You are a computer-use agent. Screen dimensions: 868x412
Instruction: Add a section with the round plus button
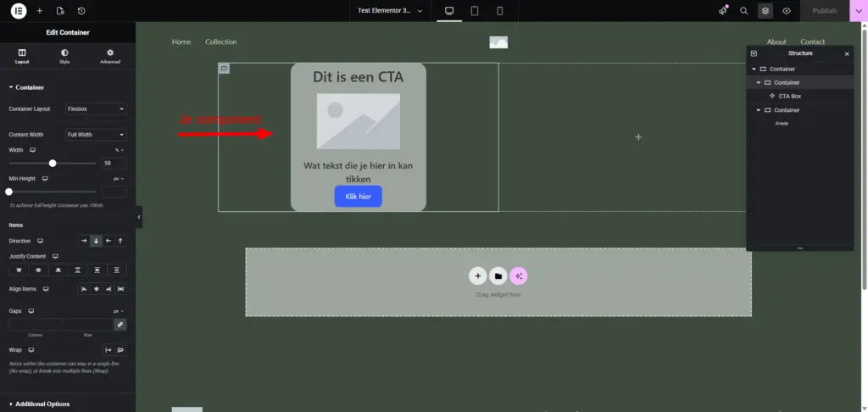pos(478,276)
